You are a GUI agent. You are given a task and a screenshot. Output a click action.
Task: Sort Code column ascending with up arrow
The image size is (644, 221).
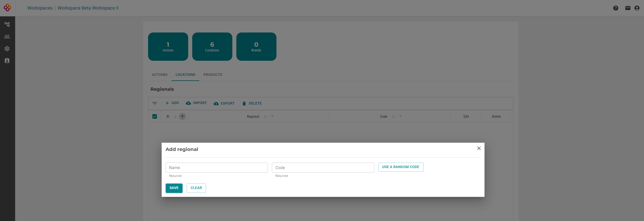tap(400, 116)
